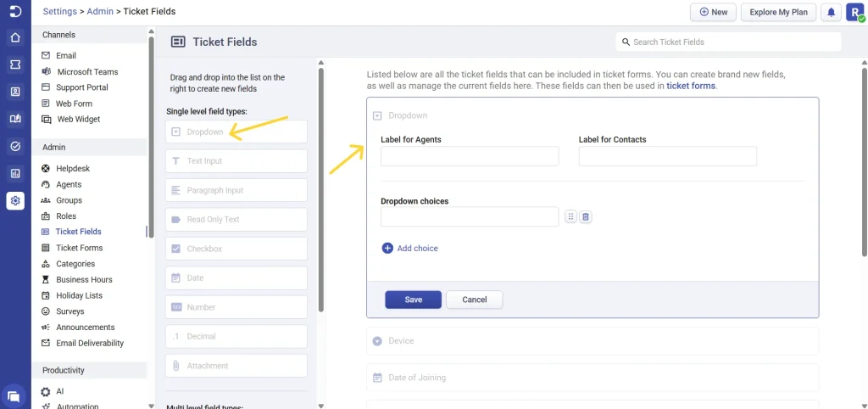Viewport: 868px width, 409px height.
Task: Select the Dropdown field type
Action: [x=236, y=132]
